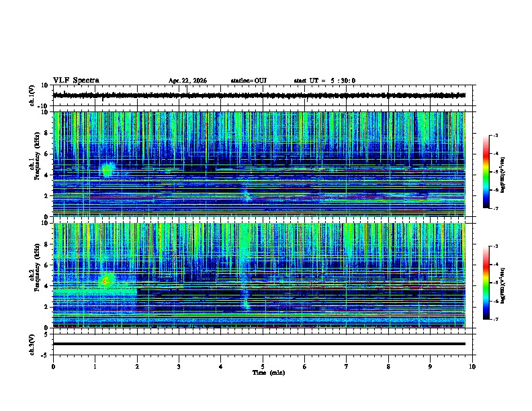Click the -7 value below ch.2 color bar
The height and width of the screenshot is (411, 532).
pos(495,320)
